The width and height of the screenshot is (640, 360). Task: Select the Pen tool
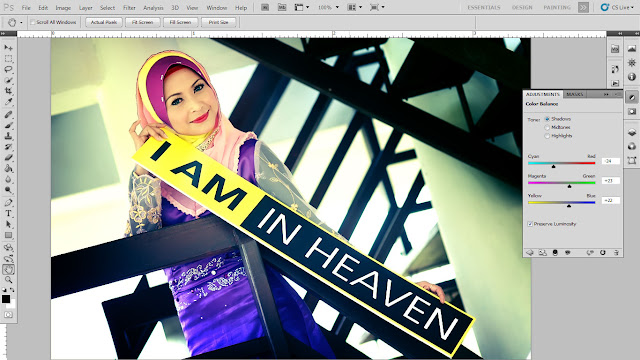[x=8, y=202]
